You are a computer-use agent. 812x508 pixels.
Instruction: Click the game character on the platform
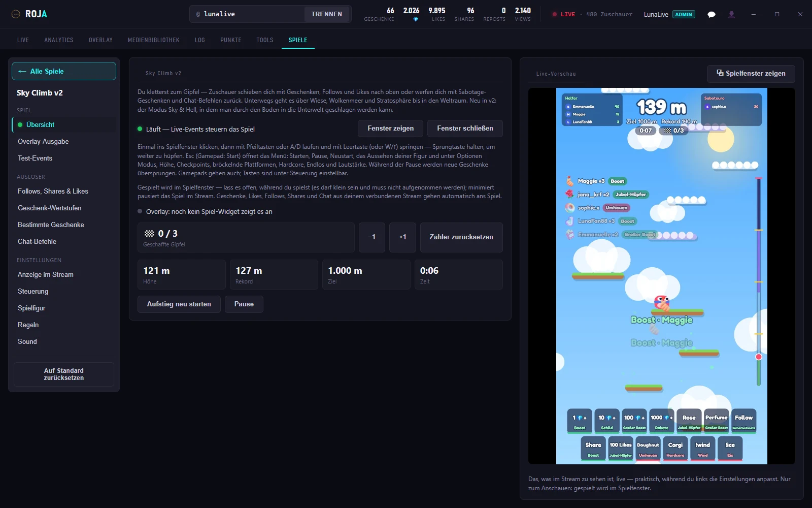[661, 303]
